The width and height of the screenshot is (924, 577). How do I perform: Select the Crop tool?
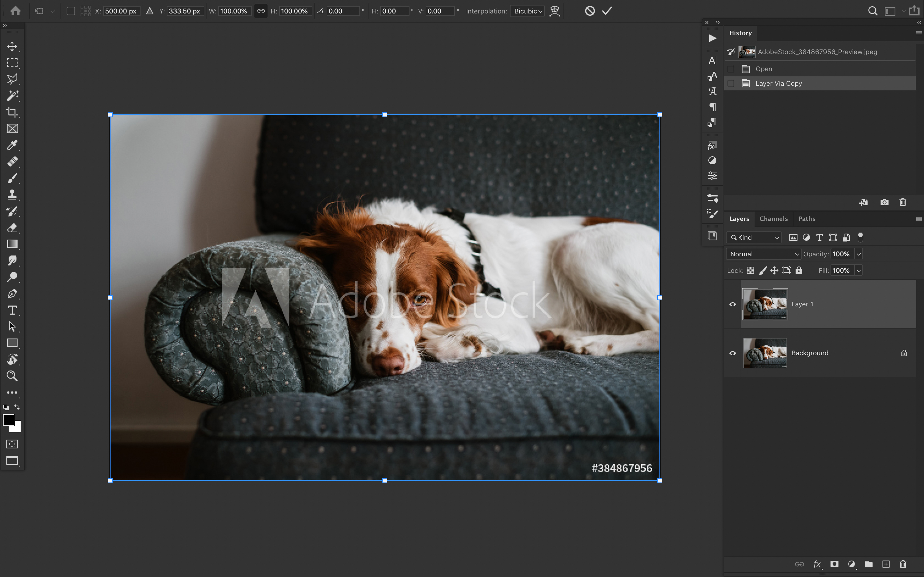point(12,112)
